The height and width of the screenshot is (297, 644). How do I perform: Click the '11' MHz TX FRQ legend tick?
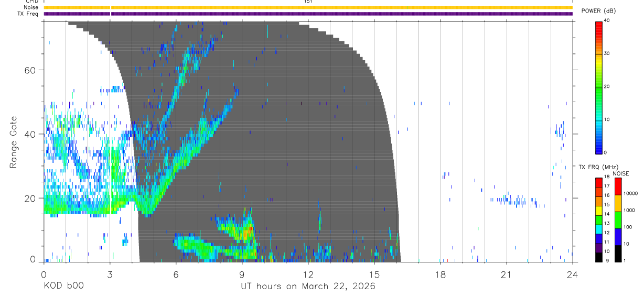[x=607, y=242]
